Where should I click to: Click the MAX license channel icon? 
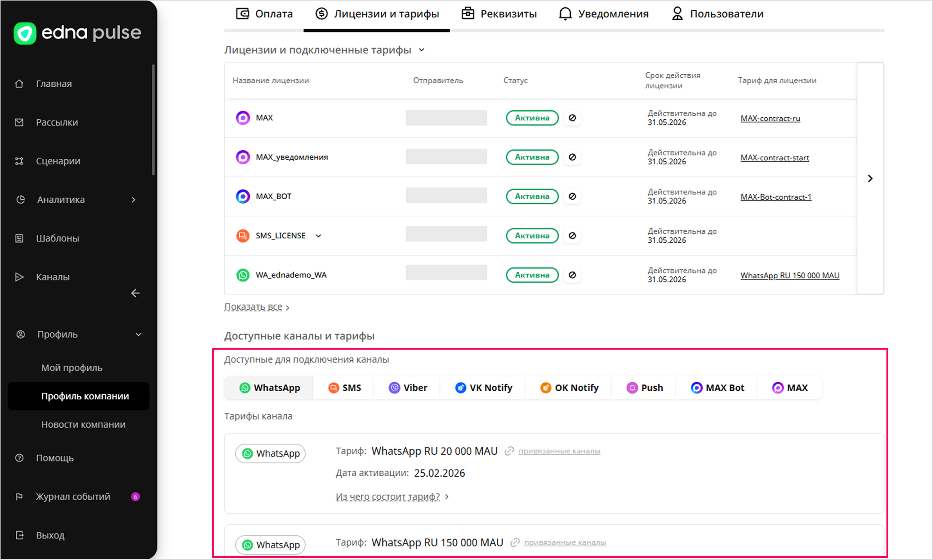243,118
